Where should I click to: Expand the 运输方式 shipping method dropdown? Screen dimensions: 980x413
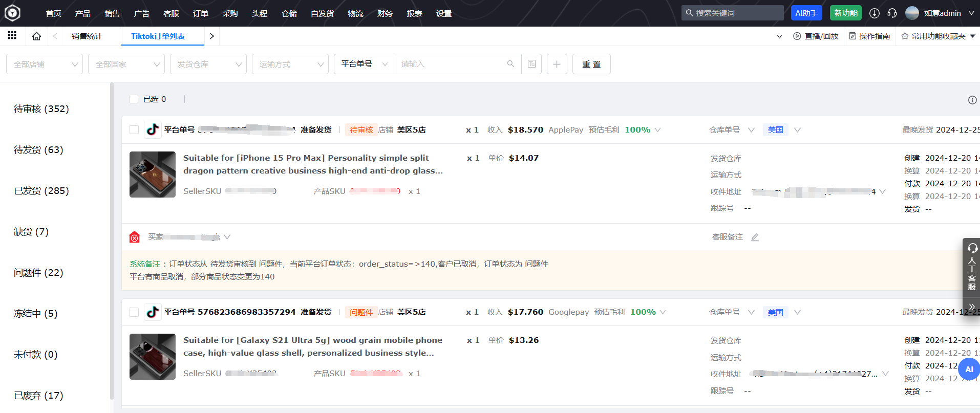(x=290, y=64)
